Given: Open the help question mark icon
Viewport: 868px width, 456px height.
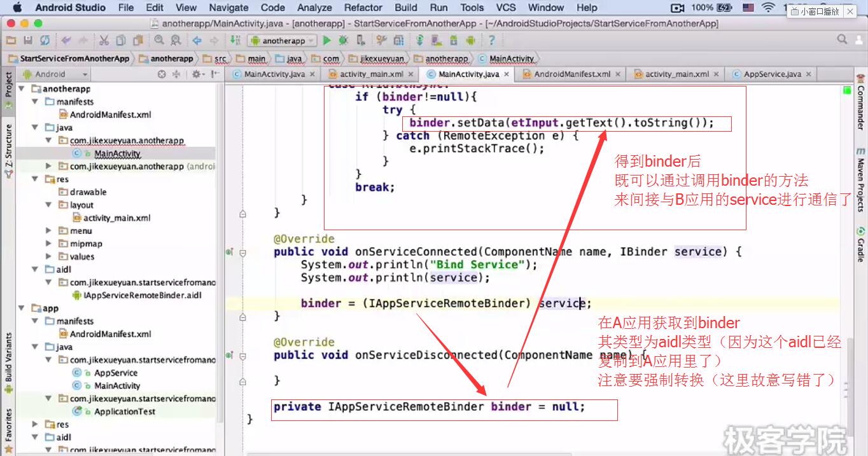Looking at the screenshot, I should point(491,40).
